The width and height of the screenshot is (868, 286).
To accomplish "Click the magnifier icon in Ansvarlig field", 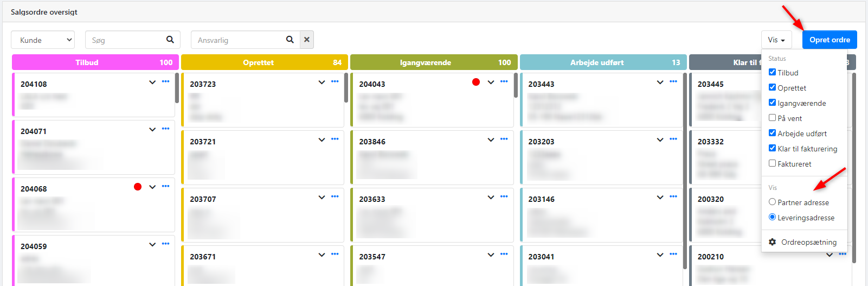I will (290, 40).
